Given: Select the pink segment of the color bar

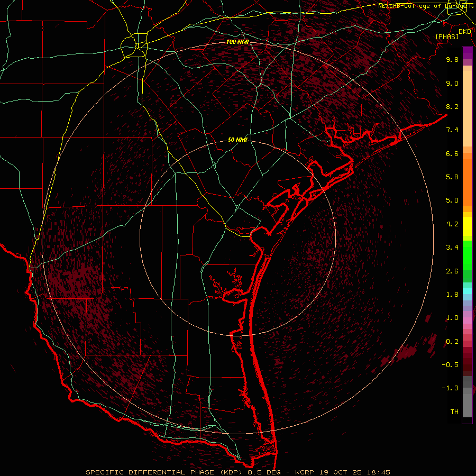Looking at the screenshot, I should pyautogui.click(x=467, y=321).
